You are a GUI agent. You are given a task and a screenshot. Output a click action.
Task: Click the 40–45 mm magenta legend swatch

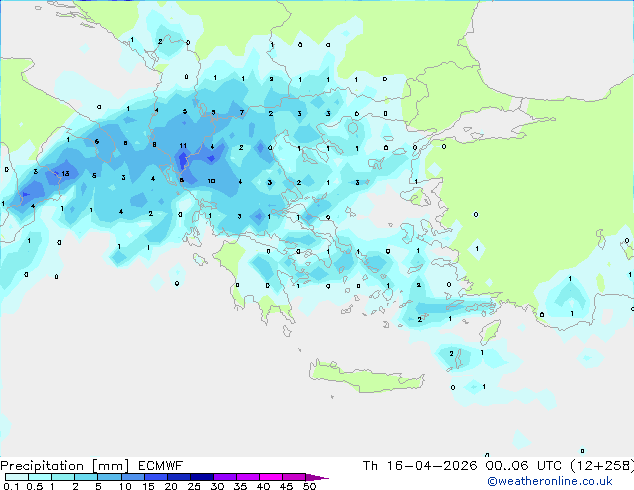coord(271,477)
